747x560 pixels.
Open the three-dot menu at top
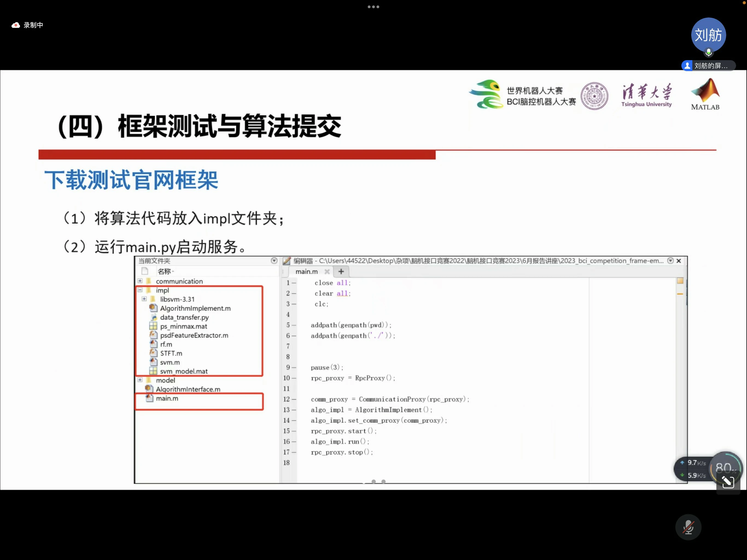(x=373, y=7)
